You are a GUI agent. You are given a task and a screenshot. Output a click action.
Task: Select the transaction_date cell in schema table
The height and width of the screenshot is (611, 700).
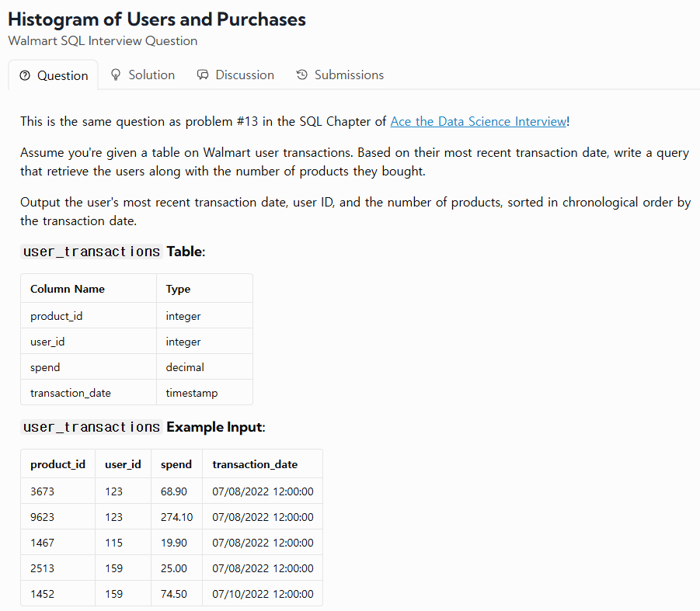[x=89, y=393]
